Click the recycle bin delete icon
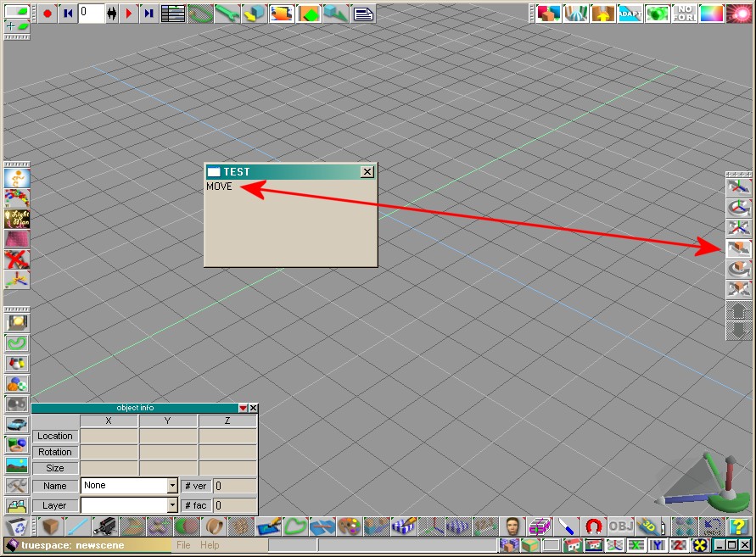756x557 pixels. (17, 526)
